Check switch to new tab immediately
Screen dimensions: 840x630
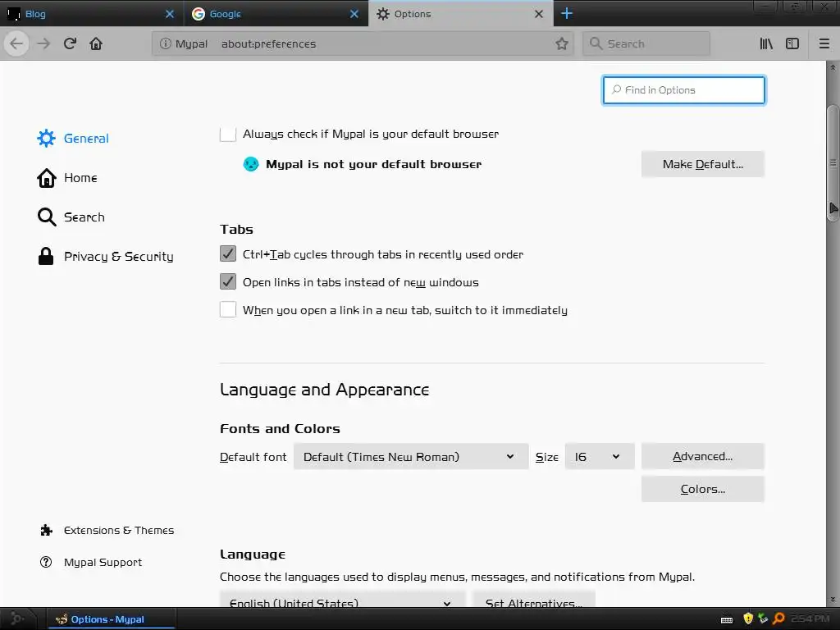(228, 309)
